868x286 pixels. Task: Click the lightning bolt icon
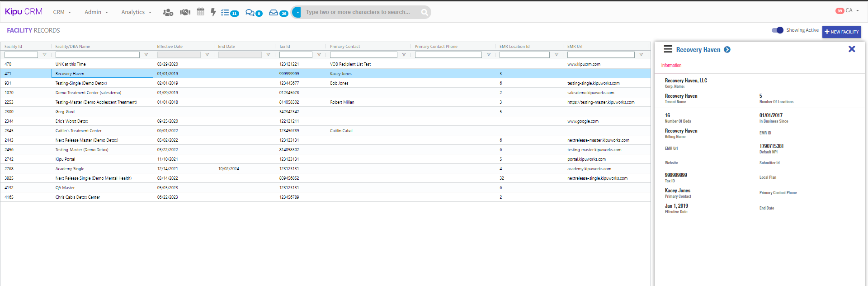[x=213, y=12]
